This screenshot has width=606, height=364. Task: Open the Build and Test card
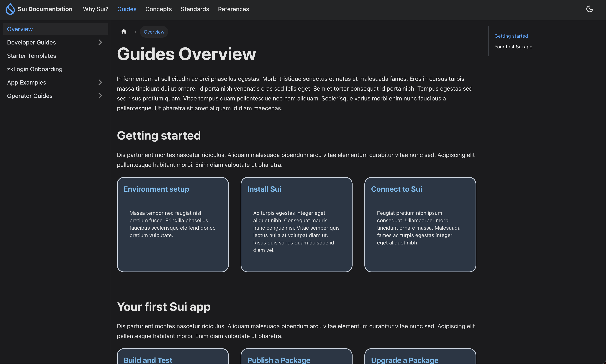[173, 356]
